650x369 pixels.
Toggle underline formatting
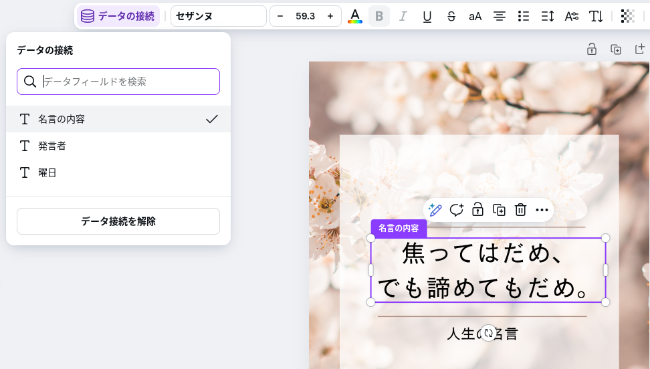(x=427, y=16)
